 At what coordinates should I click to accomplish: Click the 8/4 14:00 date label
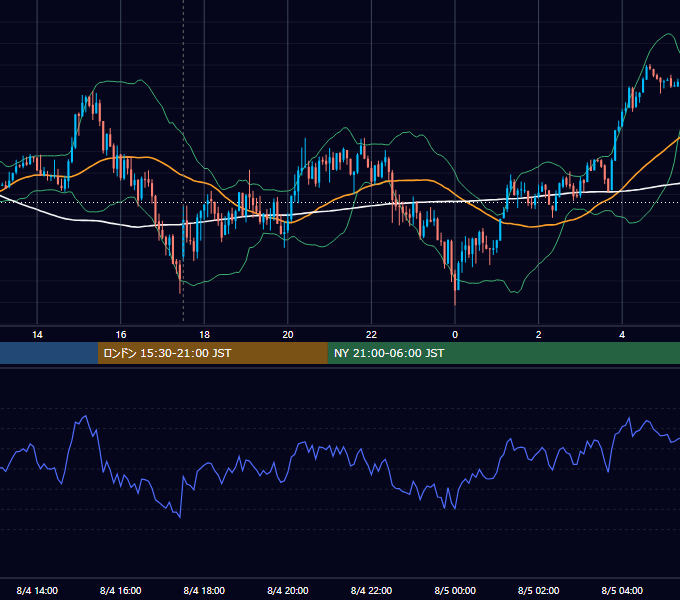[x=37, y=590]
